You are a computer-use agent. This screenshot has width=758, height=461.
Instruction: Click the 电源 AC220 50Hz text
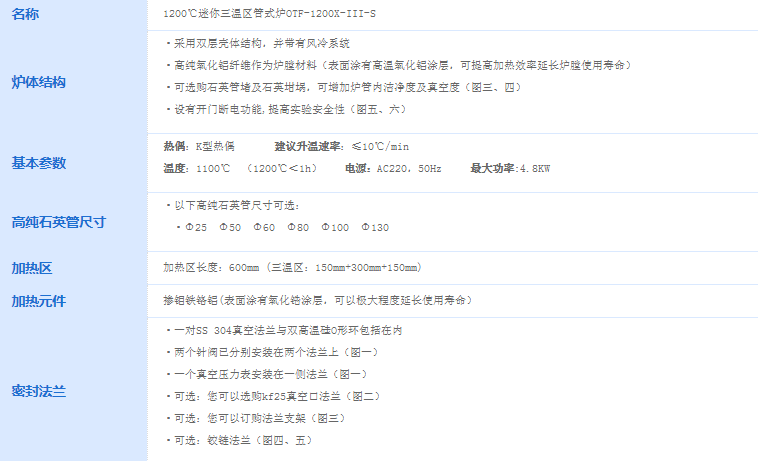point(393,169)
